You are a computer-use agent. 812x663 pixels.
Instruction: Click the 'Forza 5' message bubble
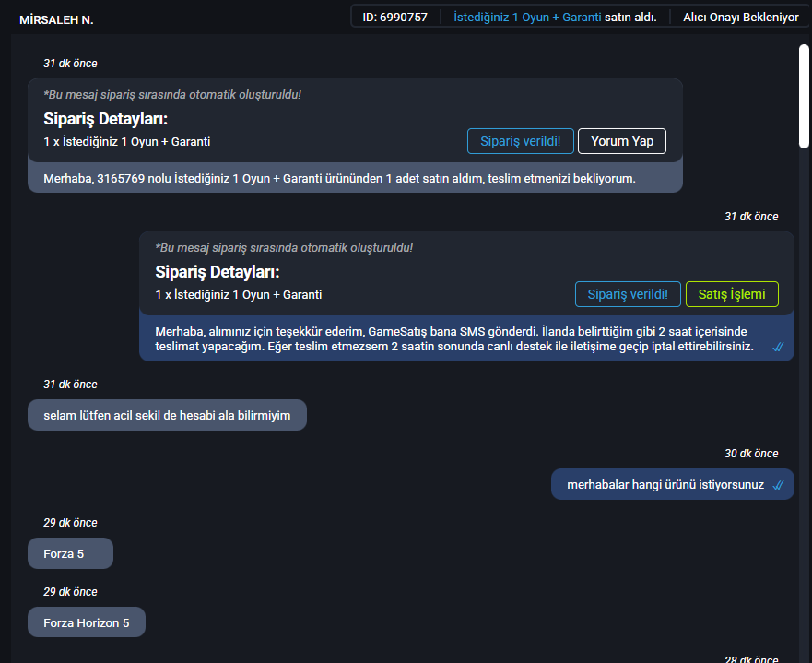(x=70, y=553)
